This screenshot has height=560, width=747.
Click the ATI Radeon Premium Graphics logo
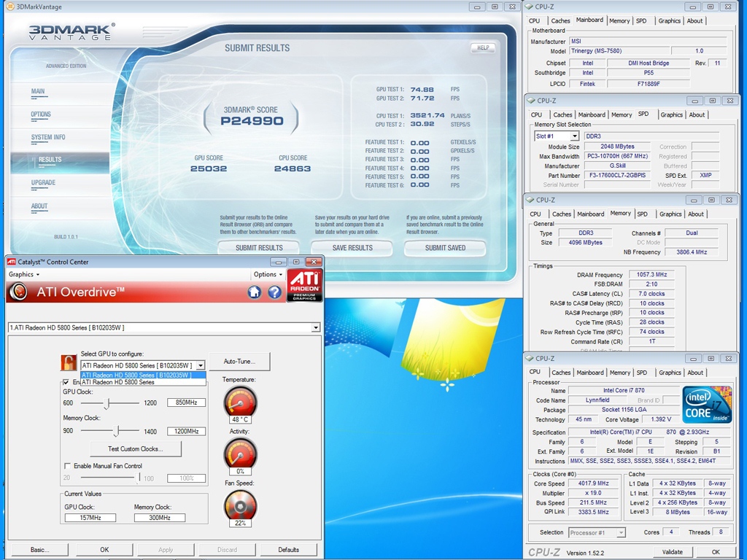pos(305,285)
